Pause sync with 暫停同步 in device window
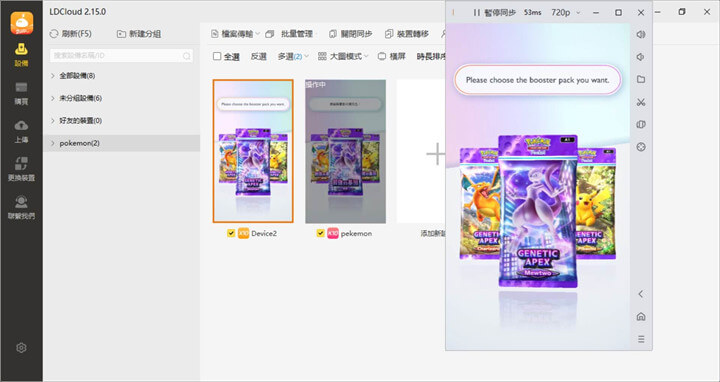This screenshot has width=720, height=382. [495, 12]
